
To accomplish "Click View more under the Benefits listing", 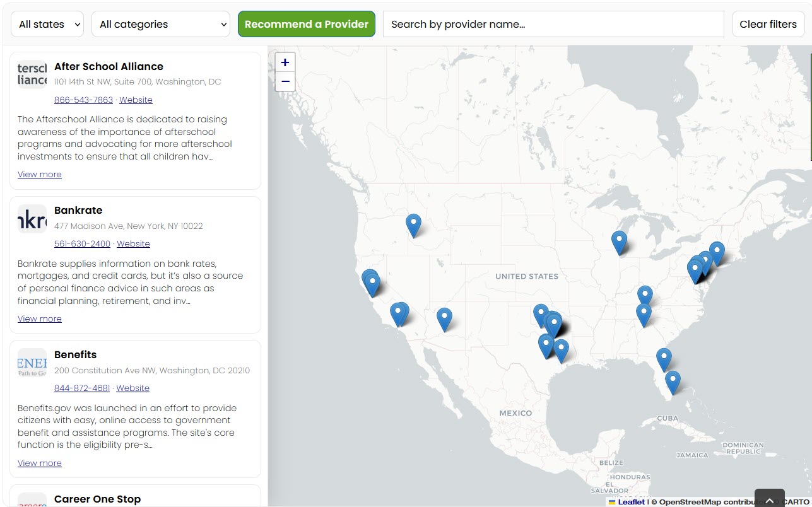I will 39,463.
